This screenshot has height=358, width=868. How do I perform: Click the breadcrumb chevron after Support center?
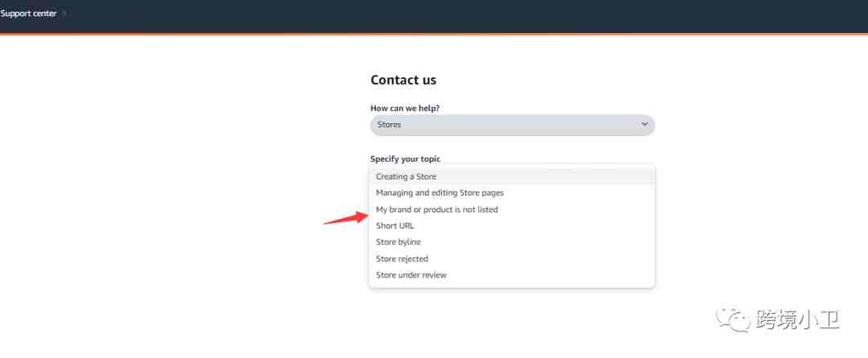64,14
